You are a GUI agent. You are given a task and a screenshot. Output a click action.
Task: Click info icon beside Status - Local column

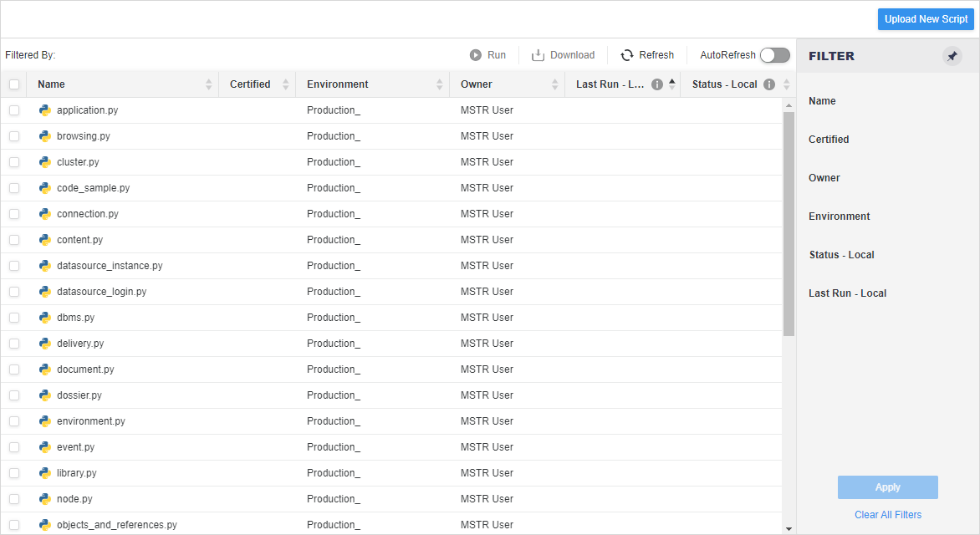click(769, 84)
